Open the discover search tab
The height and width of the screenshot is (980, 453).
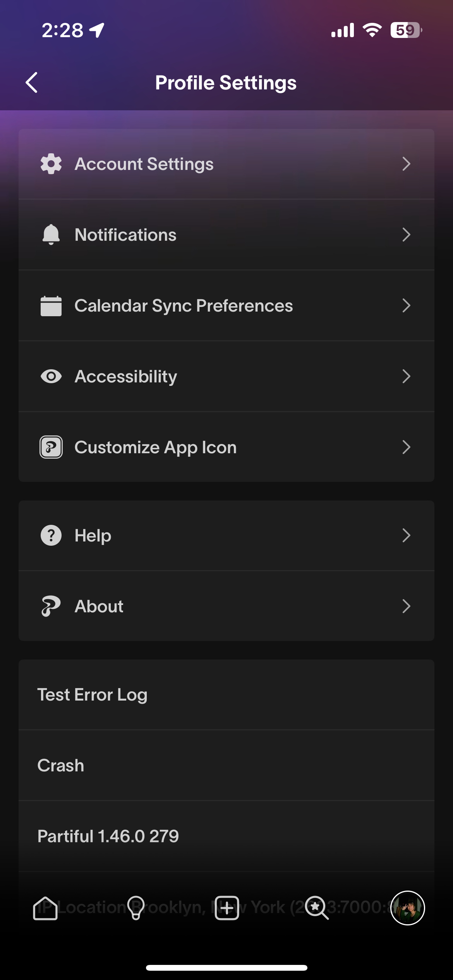[x=317, y=908]
